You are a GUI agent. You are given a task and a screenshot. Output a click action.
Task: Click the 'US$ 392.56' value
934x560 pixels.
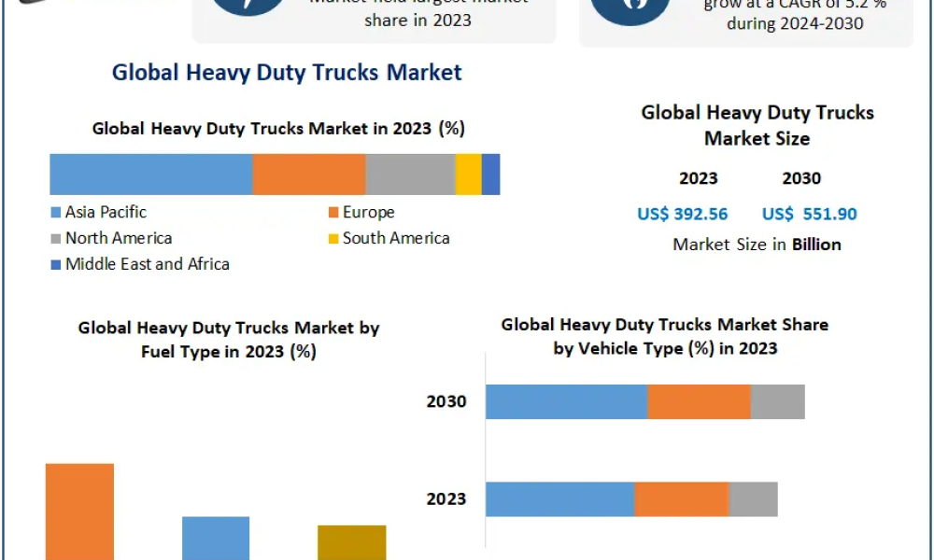pyautogui.click(x=683, y=215)
